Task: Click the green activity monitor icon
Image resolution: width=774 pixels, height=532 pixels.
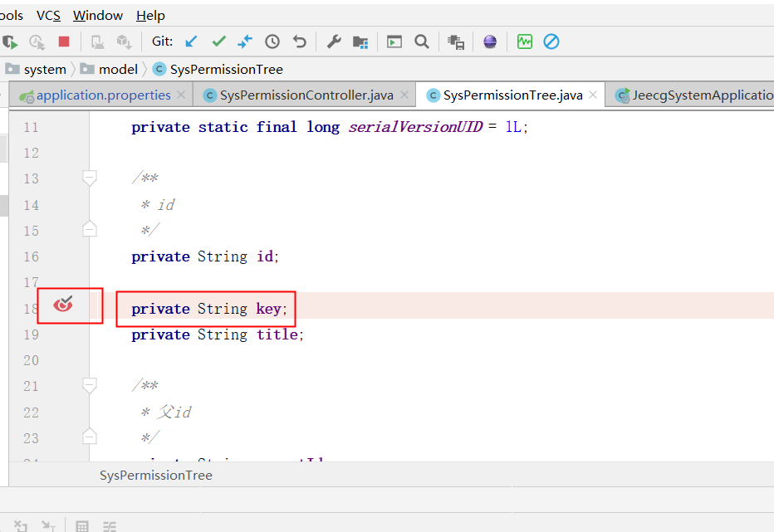Action: click(x=524, y=41)
